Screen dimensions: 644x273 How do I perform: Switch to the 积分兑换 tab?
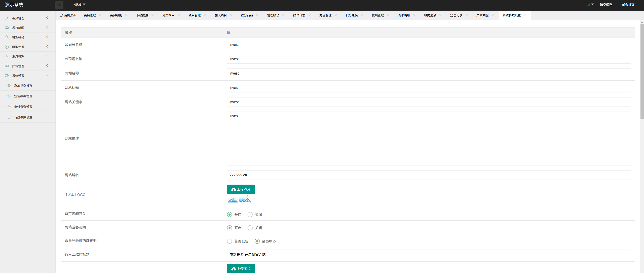coord(352,15)
